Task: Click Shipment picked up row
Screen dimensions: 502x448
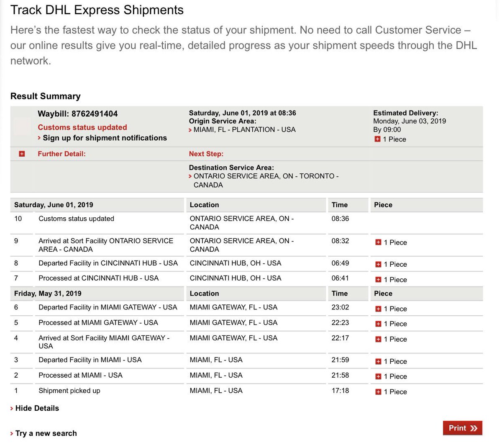Action: click(69, 391)
